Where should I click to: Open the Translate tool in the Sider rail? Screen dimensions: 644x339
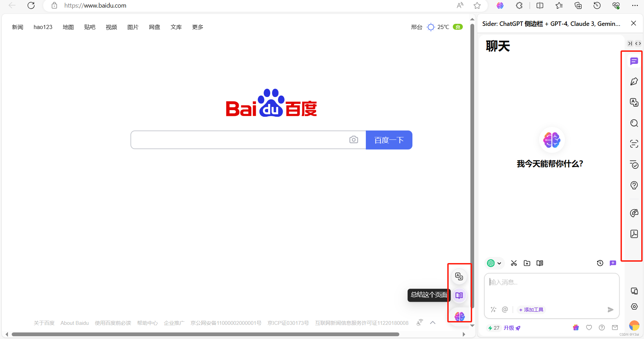point(634,102)
